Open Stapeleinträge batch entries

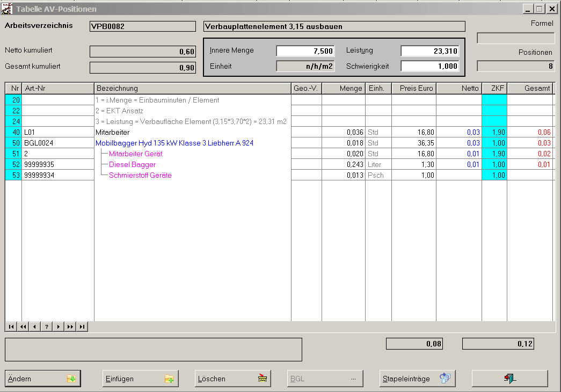coord(417,379)
